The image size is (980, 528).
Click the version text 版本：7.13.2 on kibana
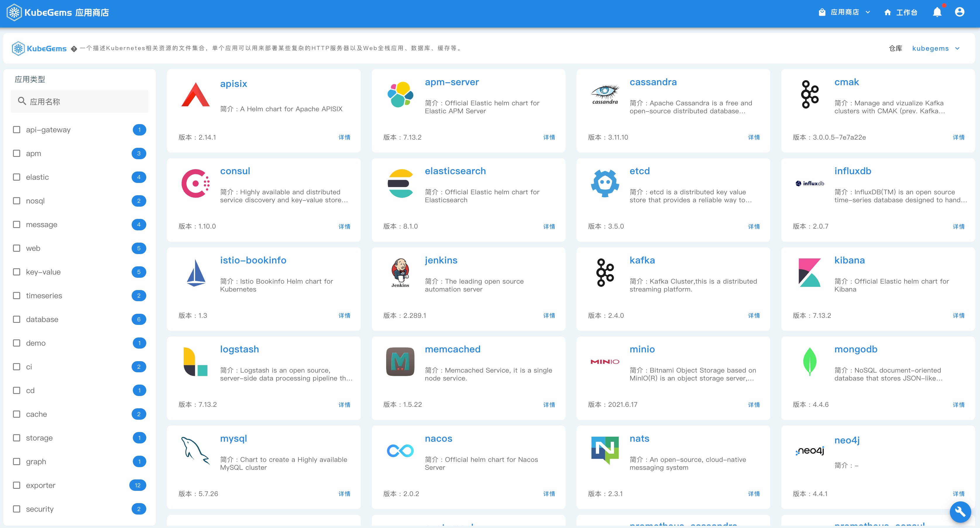click(812, 316)
